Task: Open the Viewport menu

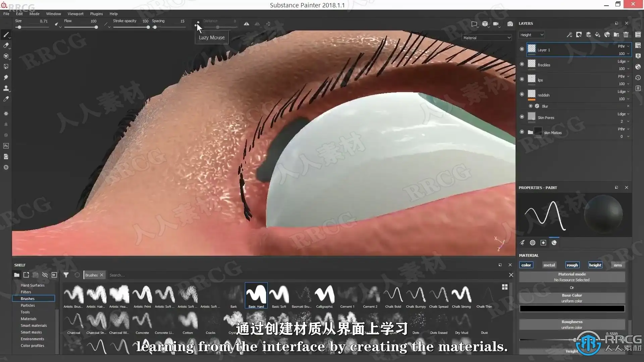Action: point(75,14)
